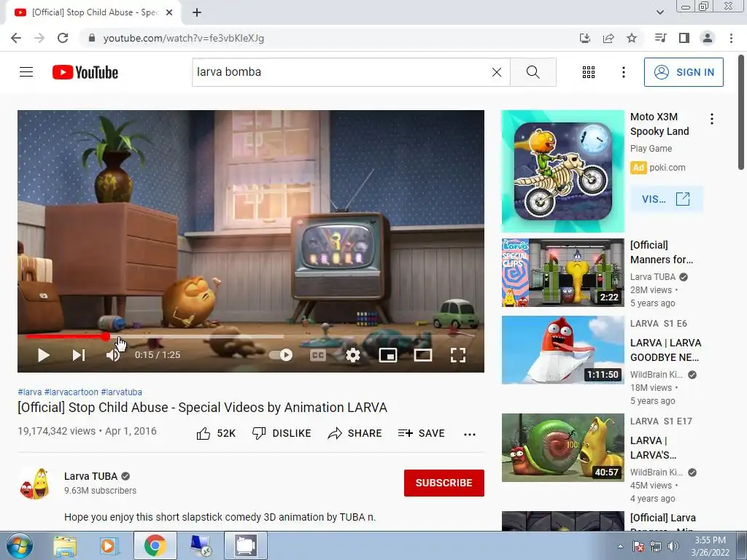Open ad options menu for Moto X3M
Image resolution: width=747 pixels, height=560 pixels.
(712, 119)
